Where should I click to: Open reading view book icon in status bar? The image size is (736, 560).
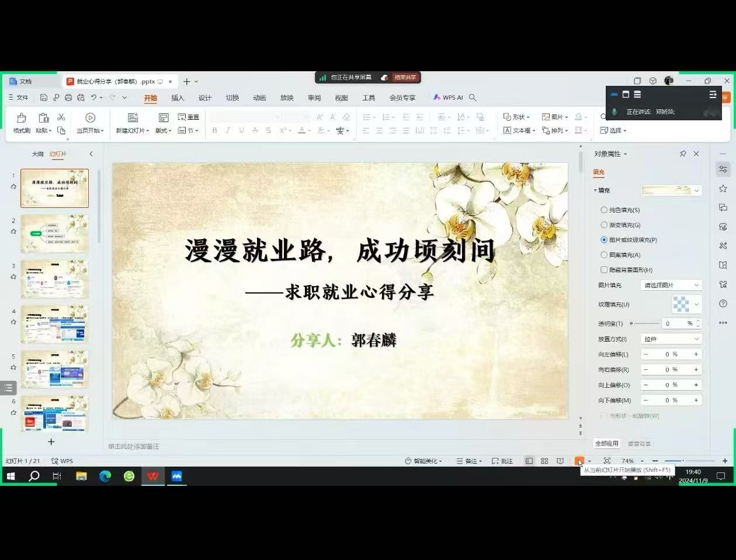point(560,461)
